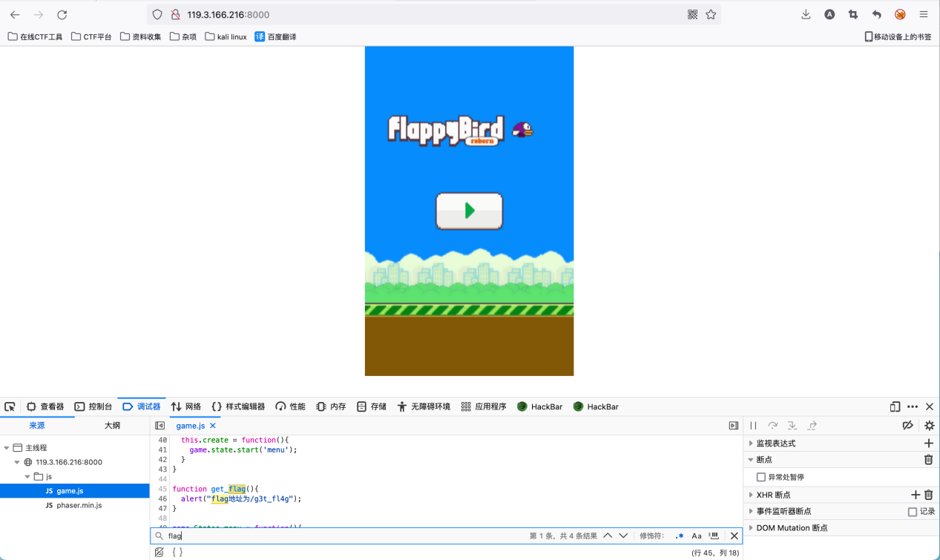Toggle the deactivate breakpoints icon
This screenshot has width=940, height=560.
(907, 426)
